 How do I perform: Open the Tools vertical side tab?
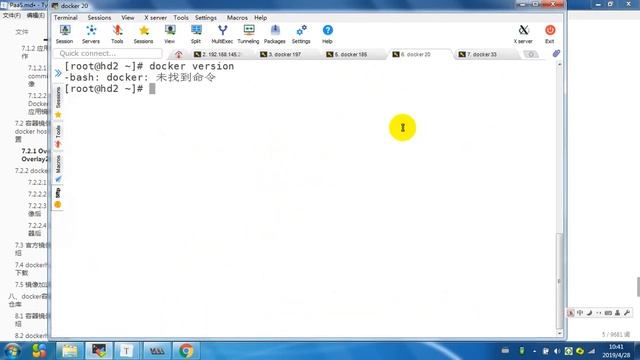coord(58,136)
